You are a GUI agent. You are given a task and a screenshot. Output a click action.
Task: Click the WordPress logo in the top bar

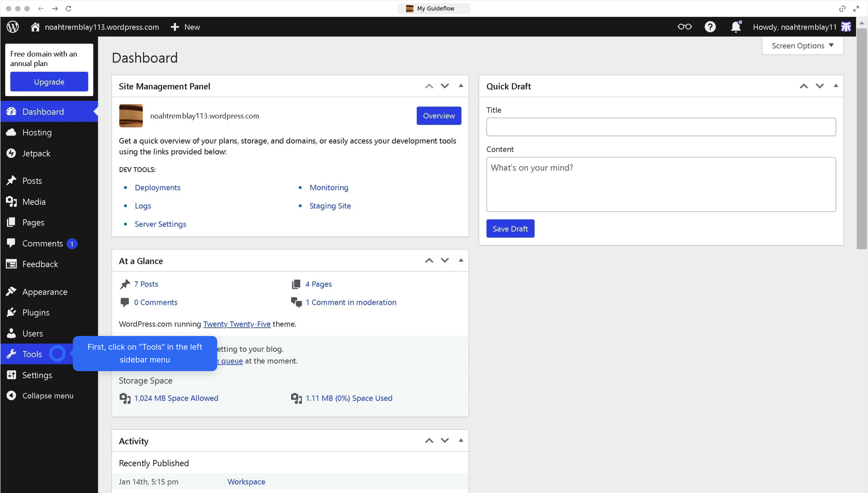[12, 27]
